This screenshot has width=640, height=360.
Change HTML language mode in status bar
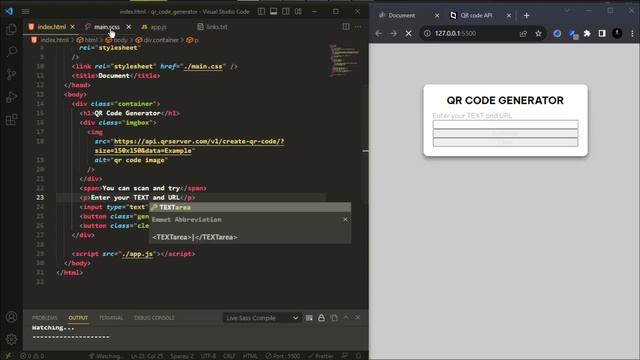[x=250, y=356]
